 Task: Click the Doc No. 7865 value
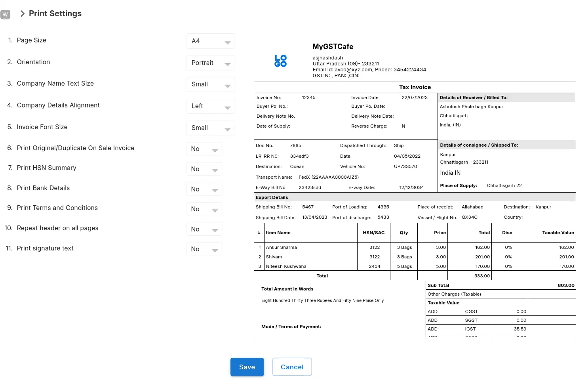[x=295, y=145]
